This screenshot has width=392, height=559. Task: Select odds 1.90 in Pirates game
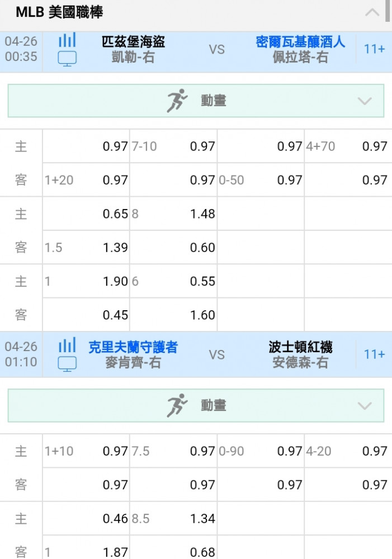[115, 281]
